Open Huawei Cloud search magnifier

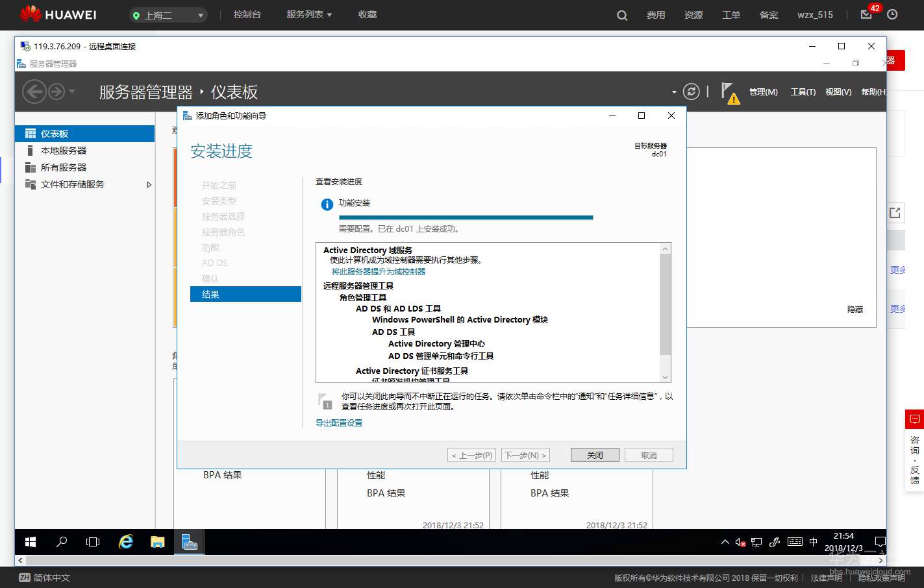(x=621, y=14)
